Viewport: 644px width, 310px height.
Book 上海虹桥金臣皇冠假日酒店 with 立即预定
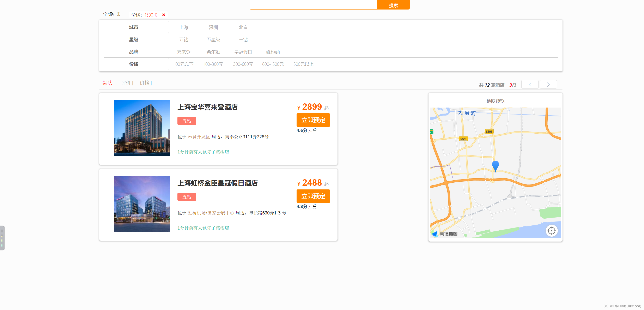[x=313, y=196]
